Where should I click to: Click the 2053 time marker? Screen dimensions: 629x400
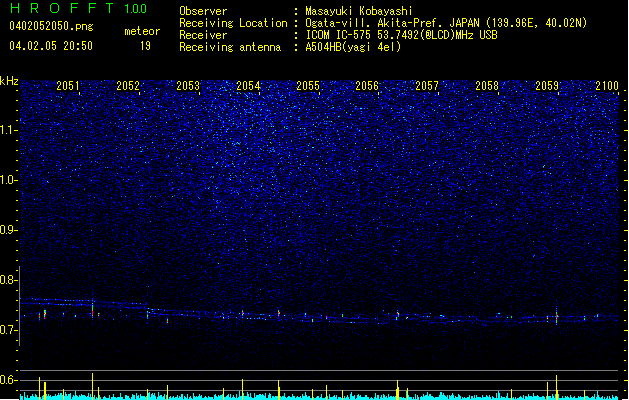(188, 86)
